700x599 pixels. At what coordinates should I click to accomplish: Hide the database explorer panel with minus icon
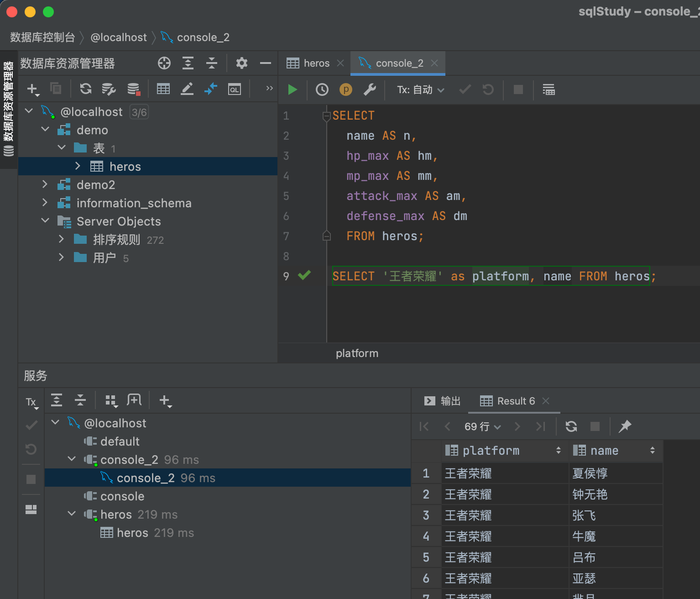click(266, 63)
